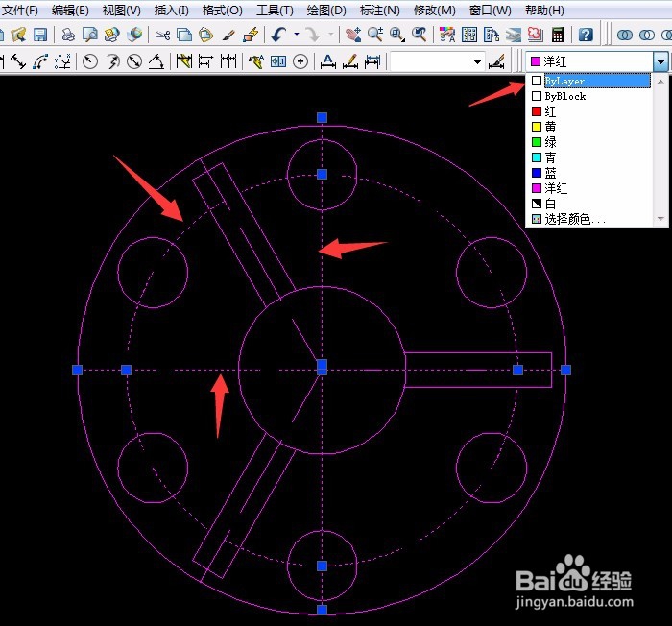Click the Zoom Realtime magnifier icon

click(375, 35)
